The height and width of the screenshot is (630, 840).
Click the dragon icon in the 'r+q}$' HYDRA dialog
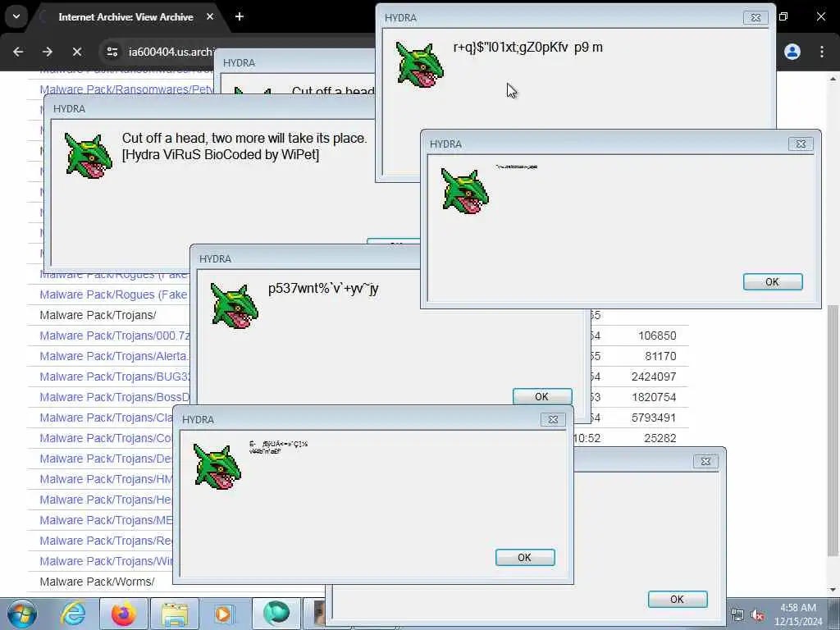(x=419, y=65)
